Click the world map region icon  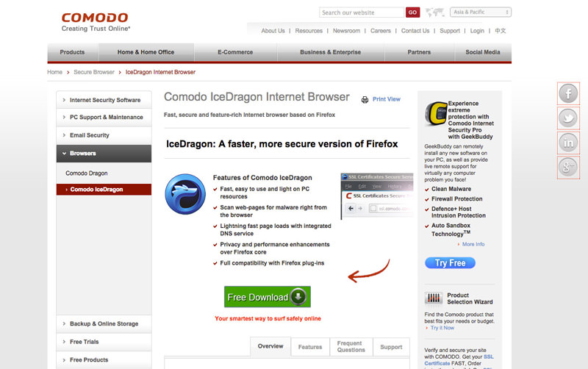(x=434, y=12)
